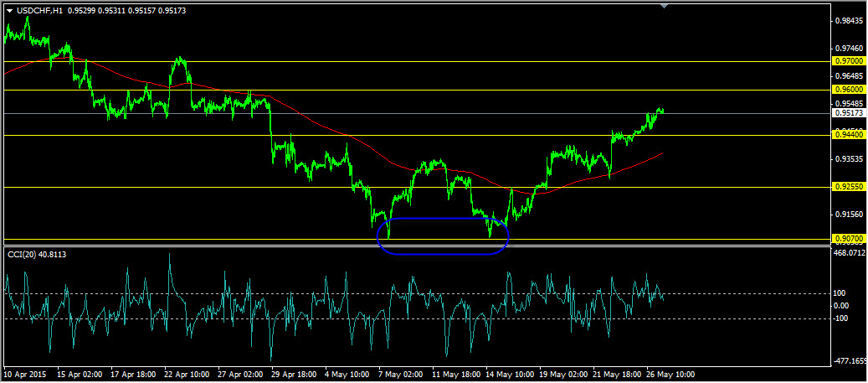868x383 pixels.
Task: Click the 0.92550 level price tag
Action: [849, 188]
